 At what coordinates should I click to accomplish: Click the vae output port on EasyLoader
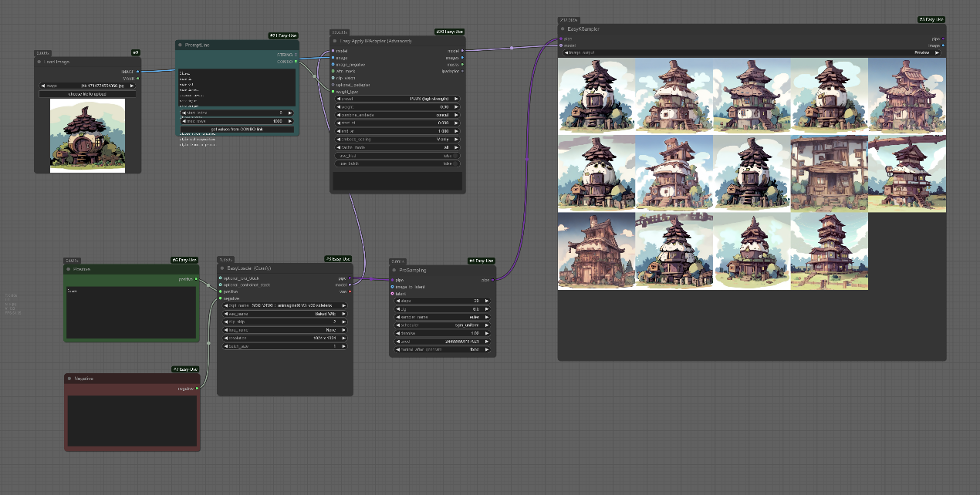(350, 291)
